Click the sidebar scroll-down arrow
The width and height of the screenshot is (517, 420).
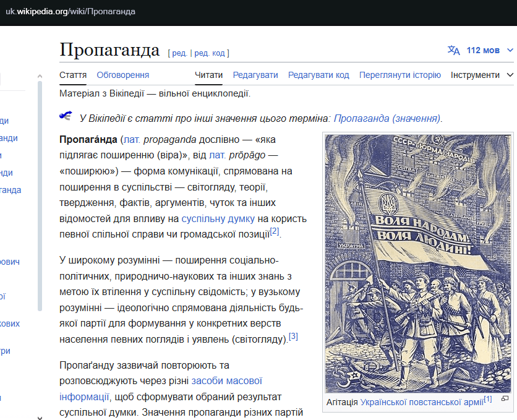(40, 418)
